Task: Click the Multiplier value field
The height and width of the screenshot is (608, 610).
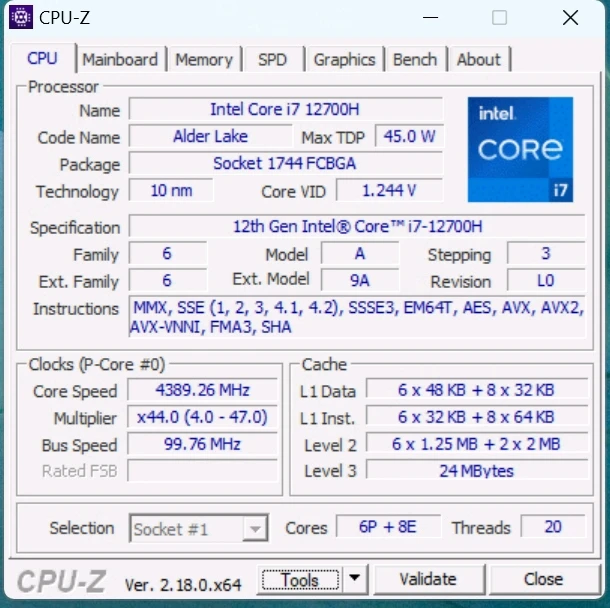Action: [202, 417]
